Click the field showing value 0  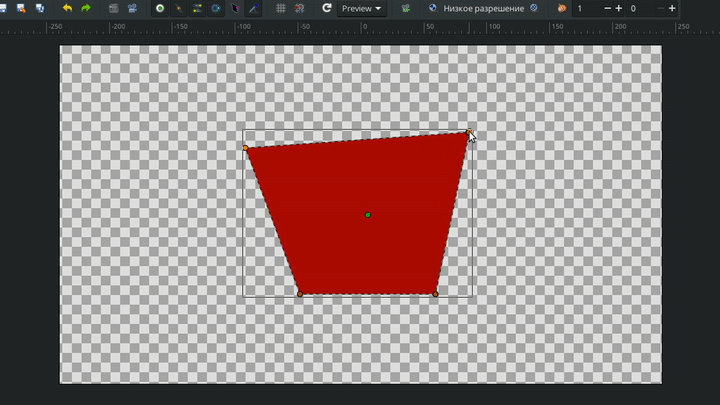[x=640, y=8]
